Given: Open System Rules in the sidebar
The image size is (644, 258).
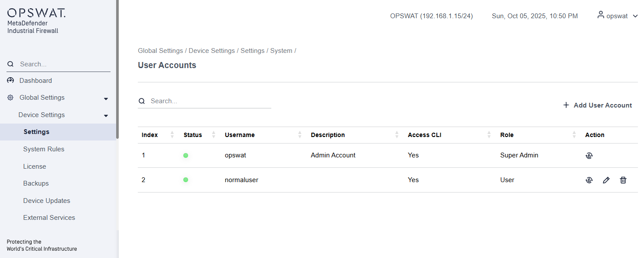Looking at the screenshot, I should tap(44, 149).
